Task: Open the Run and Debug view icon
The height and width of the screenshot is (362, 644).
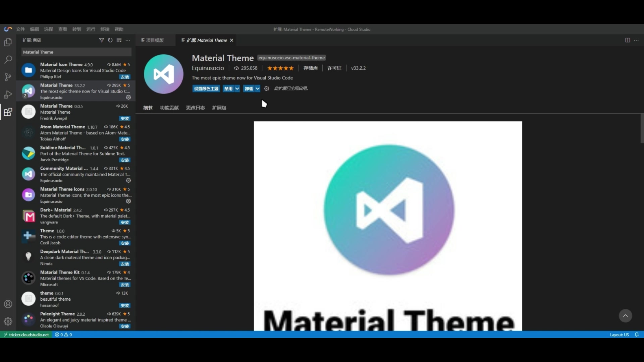Action: coord(8,95)
